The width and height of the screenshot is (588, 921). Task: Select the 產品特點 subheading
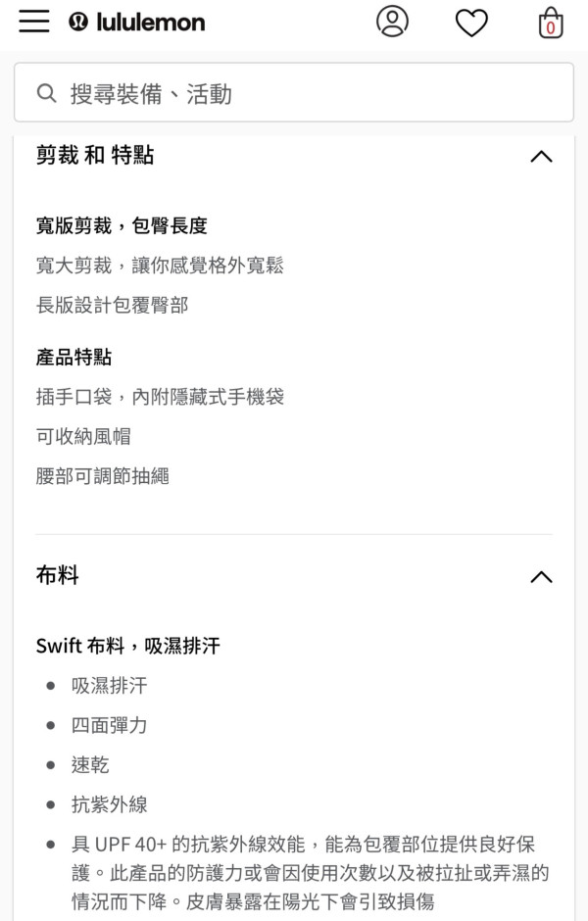coord(73,357)
